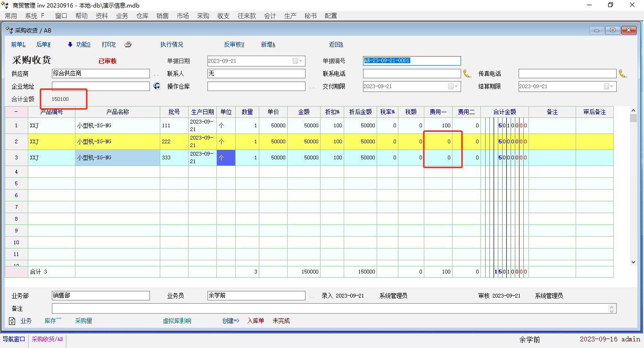
Task: Click the minus icon in grid header corner
Action: coord(16,112)
